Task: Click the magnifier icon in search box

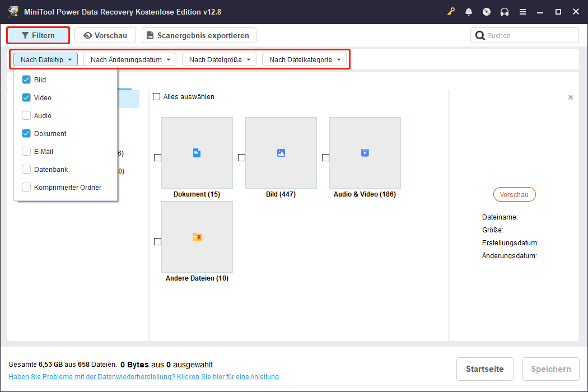Action: (479, 35)
